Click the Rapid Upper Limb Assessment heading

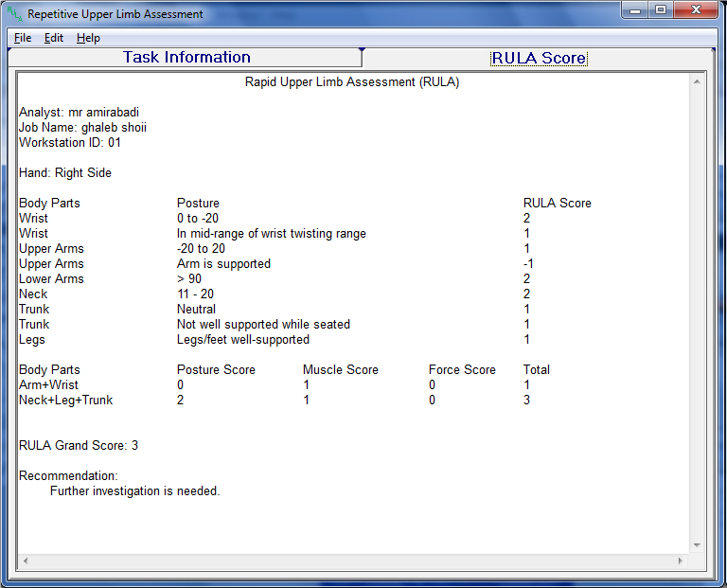click(x=351, y=82)
